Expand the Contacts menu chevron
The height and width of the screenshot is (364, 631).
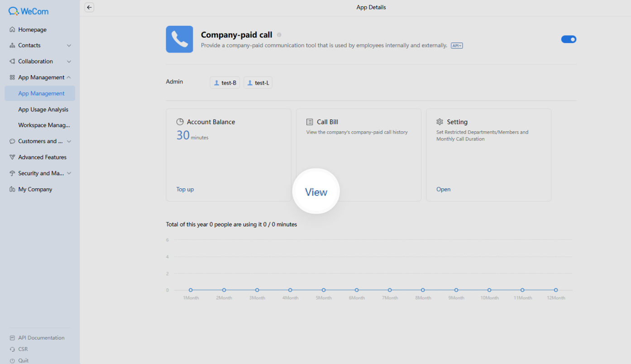(x=69, y=46)
